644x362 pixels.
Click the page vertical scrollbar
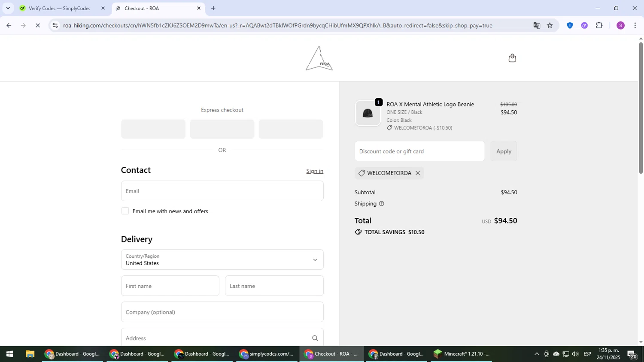641,108
